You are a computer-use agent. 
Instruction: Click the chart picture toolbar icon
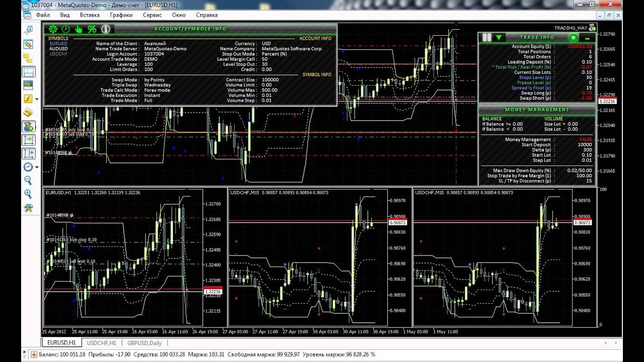(x=29, y=85)
